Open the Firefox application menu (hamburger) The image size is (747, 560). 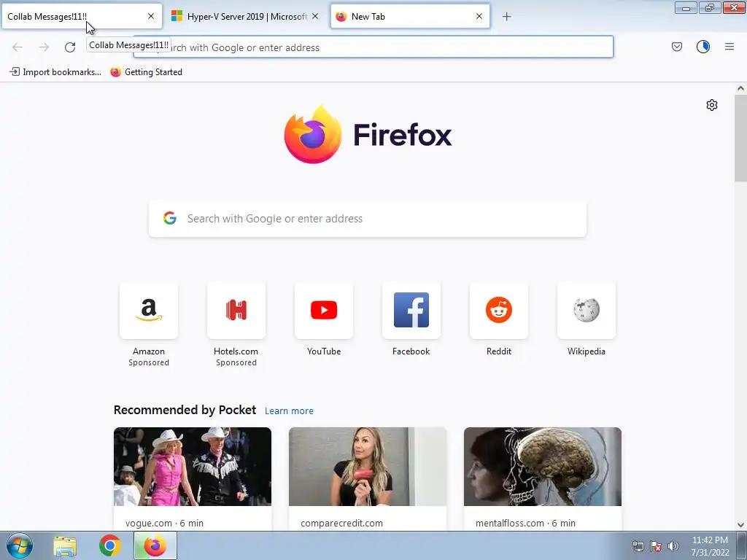[x=729, y=47]
